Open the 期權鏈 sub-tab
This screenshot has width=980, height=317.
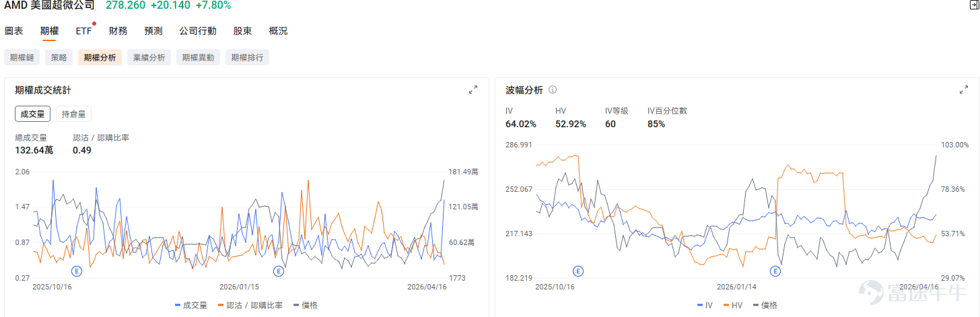(x=22, y=57)
